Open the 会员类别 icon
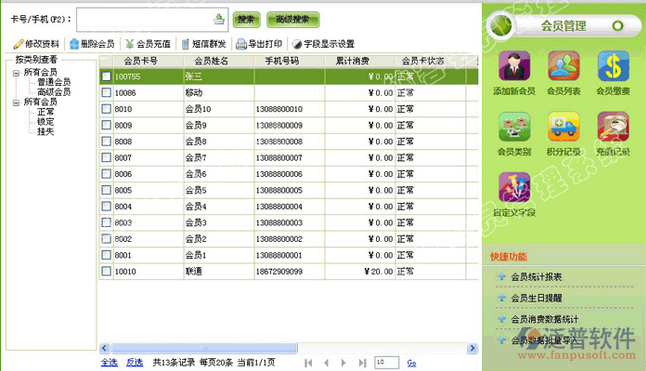 (x=514, y=126)
